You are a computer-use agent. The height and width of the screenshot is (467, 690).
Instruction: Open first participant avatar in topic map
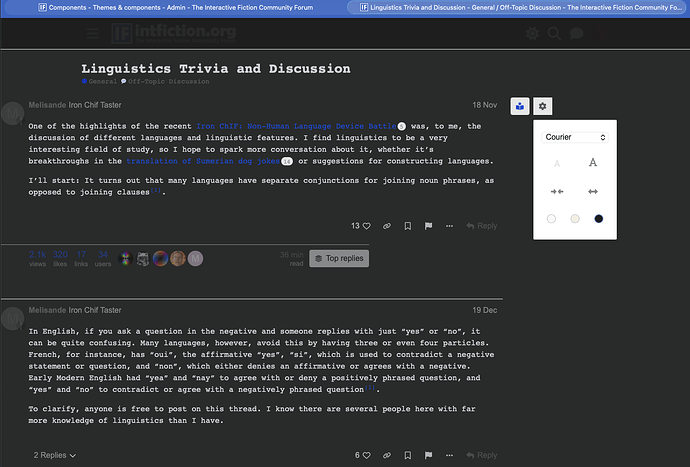(125, 258)
